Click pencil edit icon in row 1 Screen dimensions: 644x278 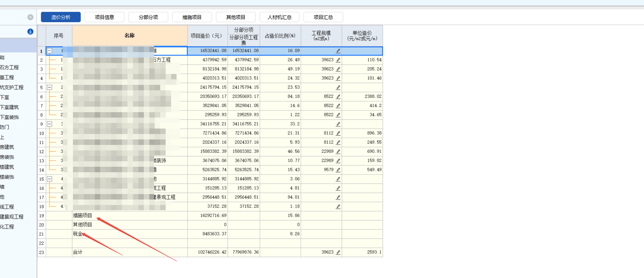pyautogui.click(x=338, y=51)
